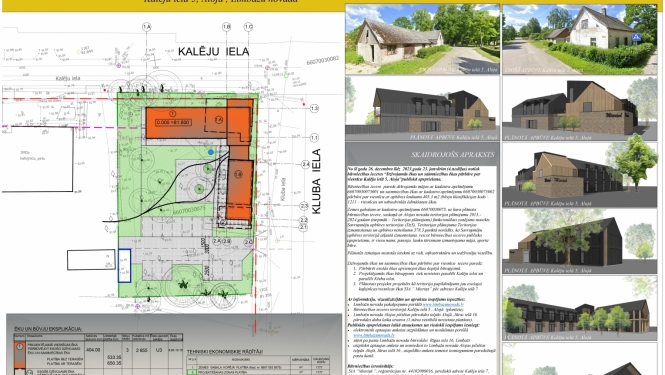Click the blue outlined rectangle on plan

[x=124, y=266]
